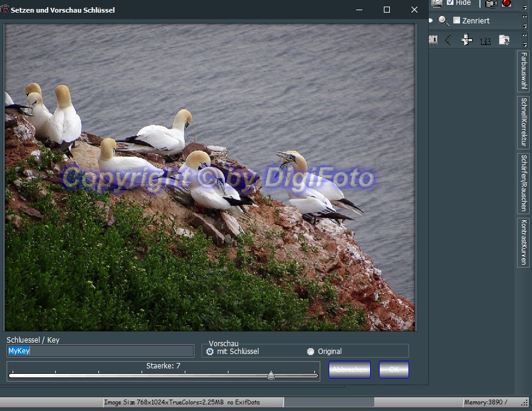Click the video camera icon in top toolbar

[x=491, y=4]
